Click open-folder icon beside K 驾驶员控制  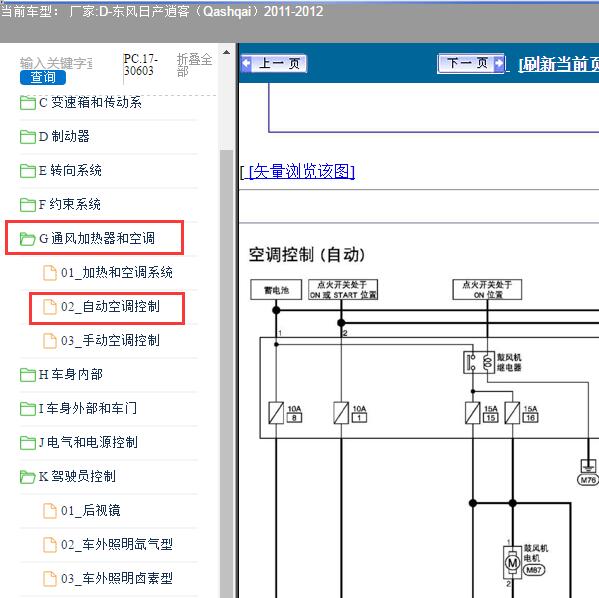[x=28, y=477]
